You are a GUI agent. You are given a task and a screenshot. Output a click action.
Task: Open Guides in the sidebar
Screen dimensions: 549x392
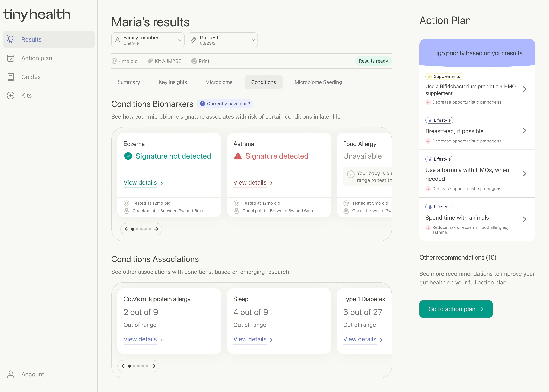tap(48, 77)
